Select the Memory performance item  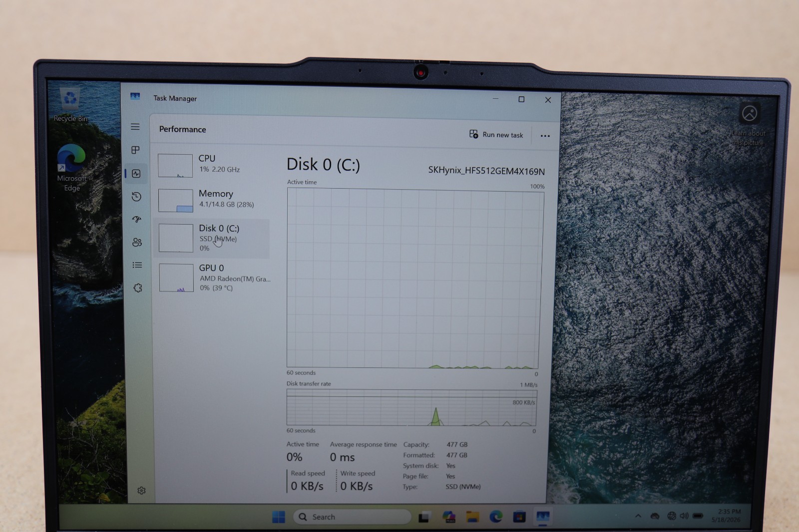point(213,200)
